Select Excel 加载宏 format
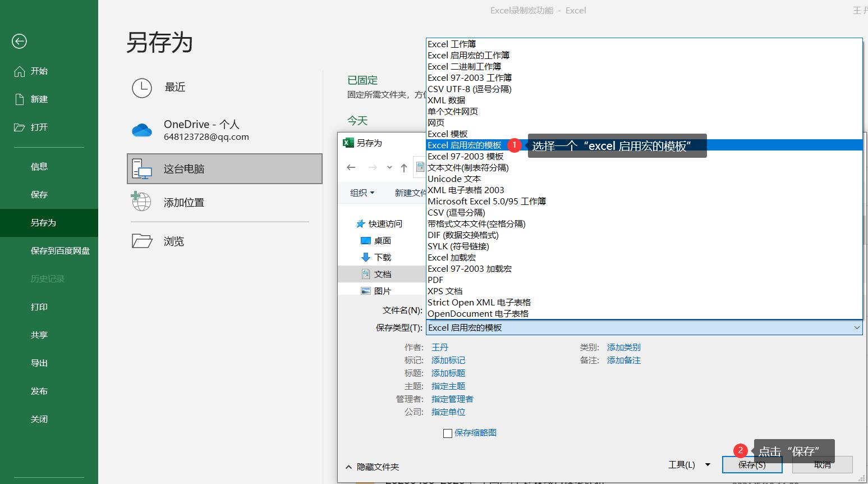Screen dimensions: 868x484 (x=644, y=257)
